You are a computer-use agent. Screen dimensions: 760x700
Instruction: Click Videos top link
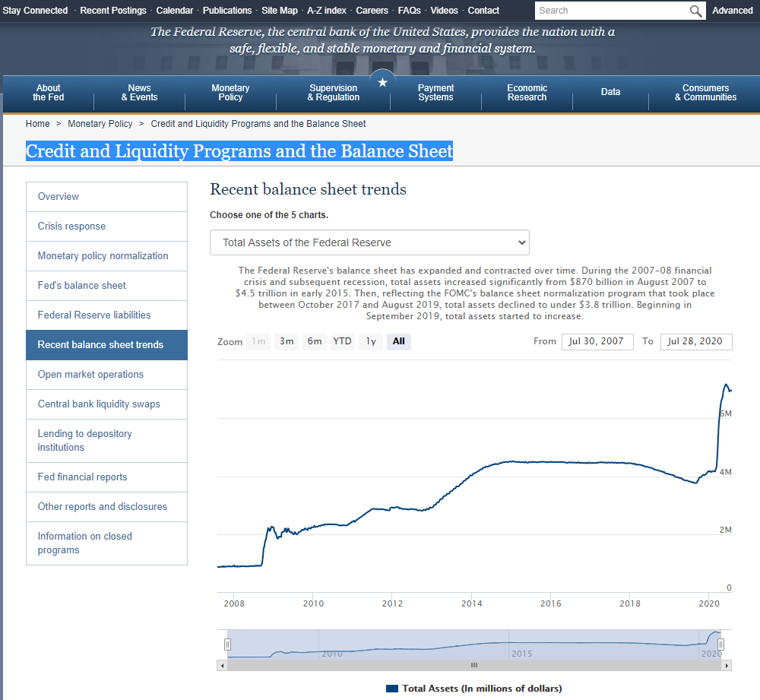[444, 11]
